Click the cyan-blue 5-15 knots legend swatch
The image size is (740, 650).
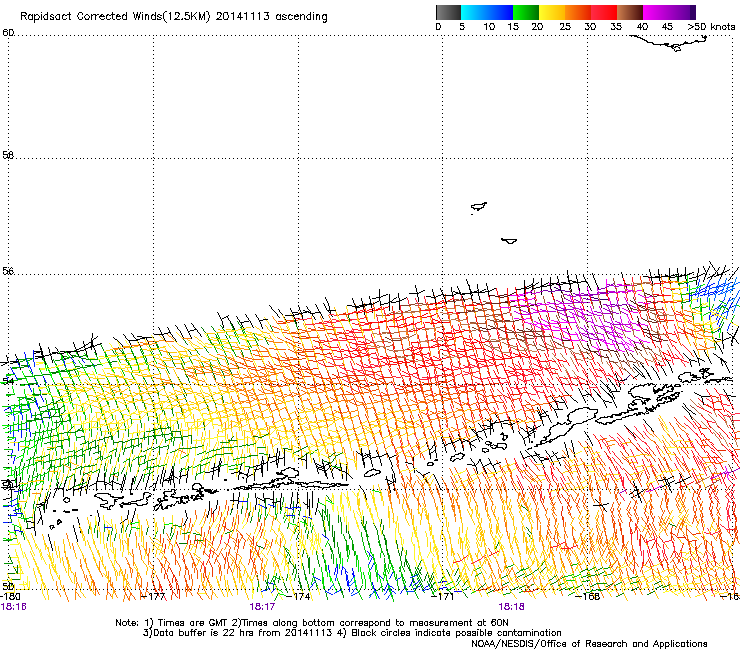(487, 12)
